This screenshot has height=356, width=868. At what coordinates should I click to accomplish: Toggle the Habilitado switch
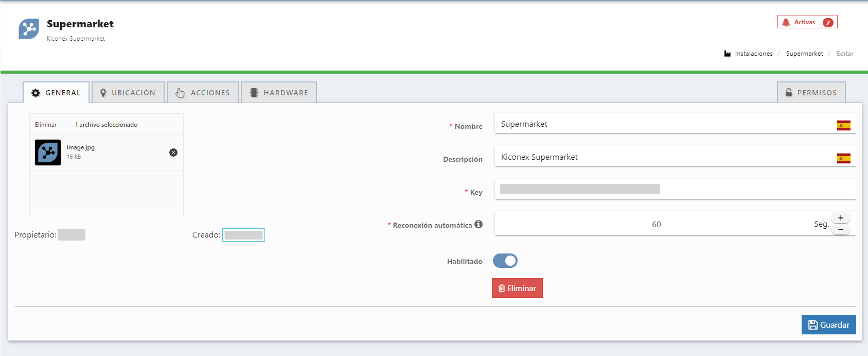[x=505, y=261]
